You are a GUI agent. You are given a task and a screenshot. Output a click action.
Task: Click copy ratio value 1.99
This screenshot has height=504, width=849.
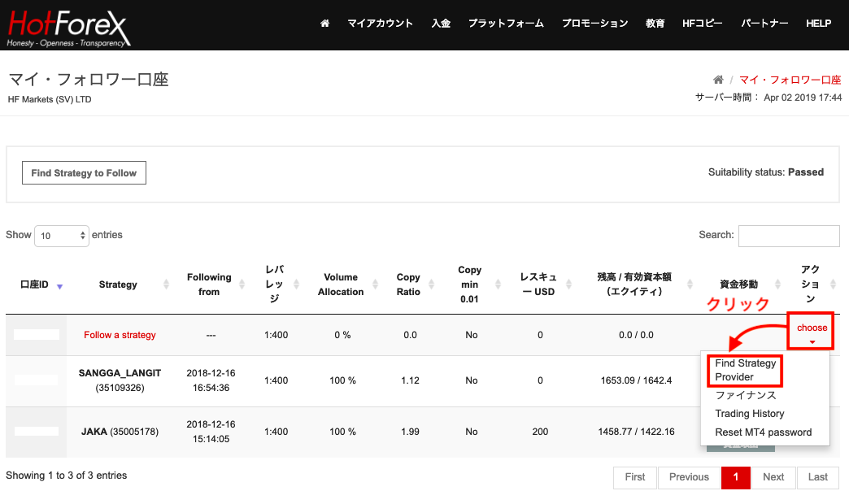pos(410,432)
